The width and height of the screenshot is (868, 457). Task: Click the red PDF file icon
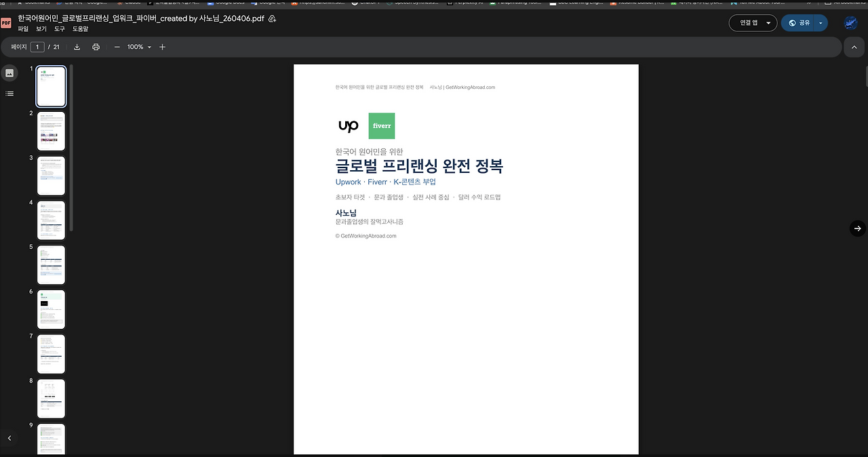point(6,23)
